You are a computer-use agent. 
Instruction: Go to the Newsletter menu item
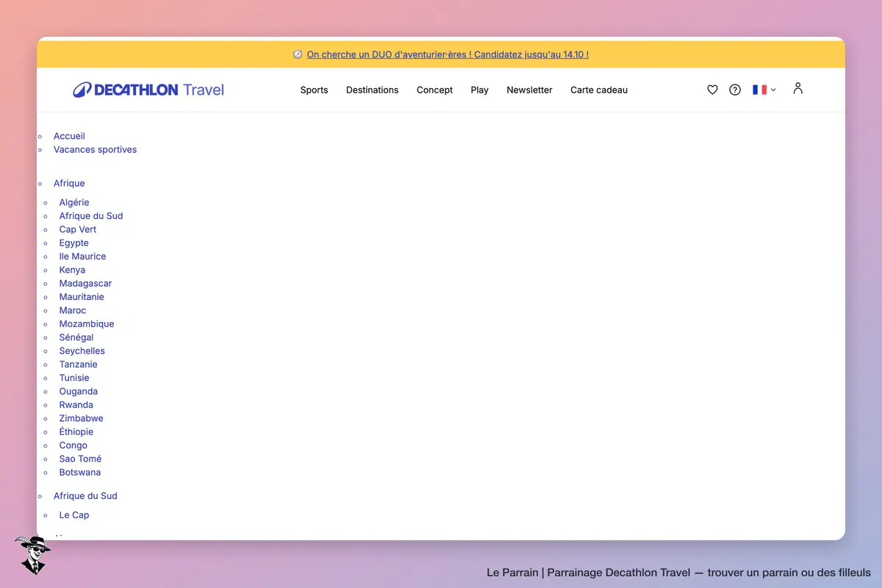tap(529, 90)
